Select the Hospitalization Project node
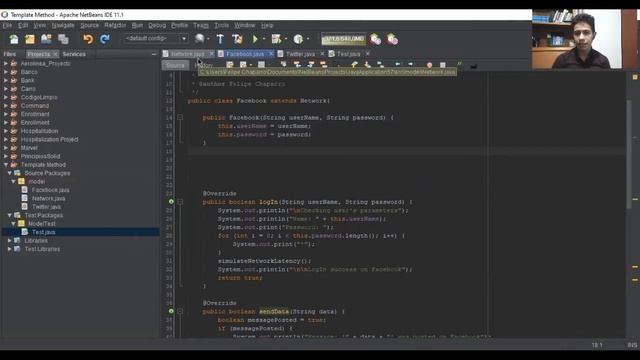This screenshot has width=640, height=360. point(49,139)
